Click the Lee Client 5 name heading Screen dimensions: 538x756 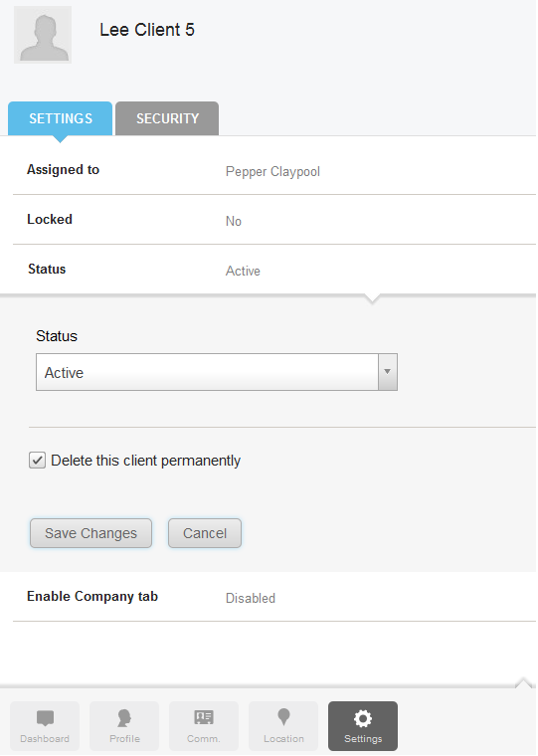tap(147, 30)
